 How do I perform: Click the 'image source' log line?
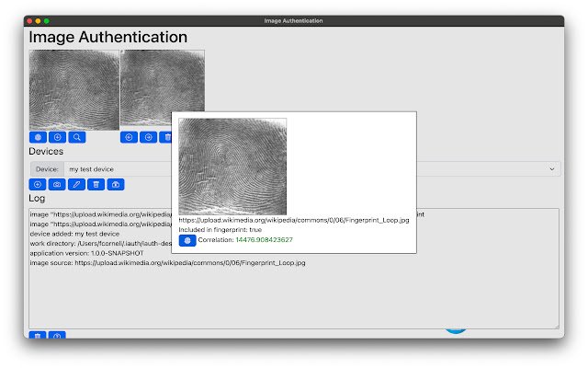167,263
